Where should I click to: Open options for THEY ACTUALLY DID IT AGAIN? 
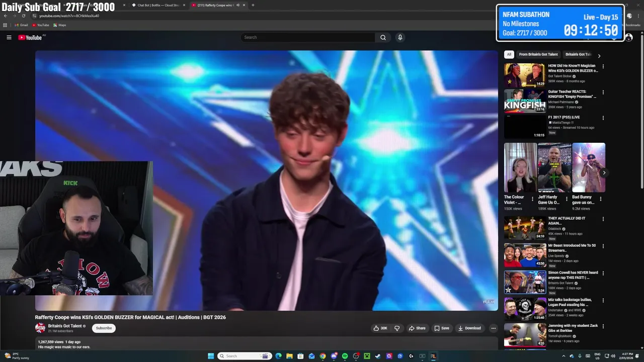pyautogui.click(x=603, y=219)
